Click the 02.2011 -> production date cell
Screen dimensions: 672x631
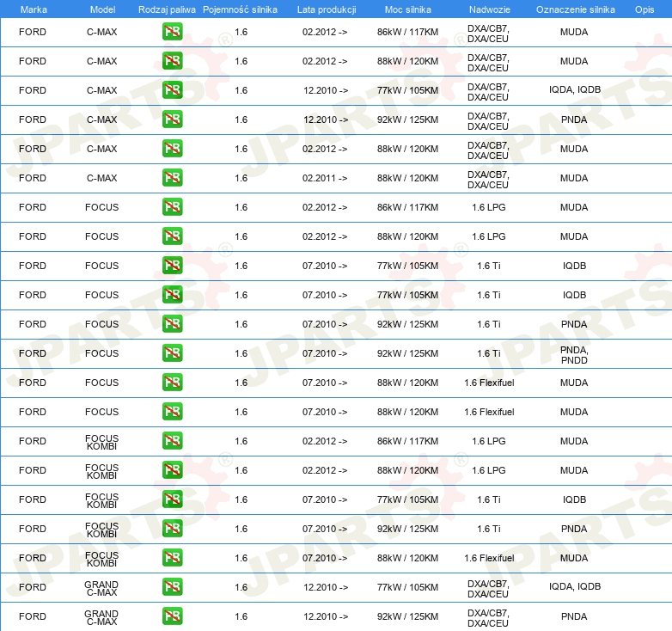click(x=325, y=178)
